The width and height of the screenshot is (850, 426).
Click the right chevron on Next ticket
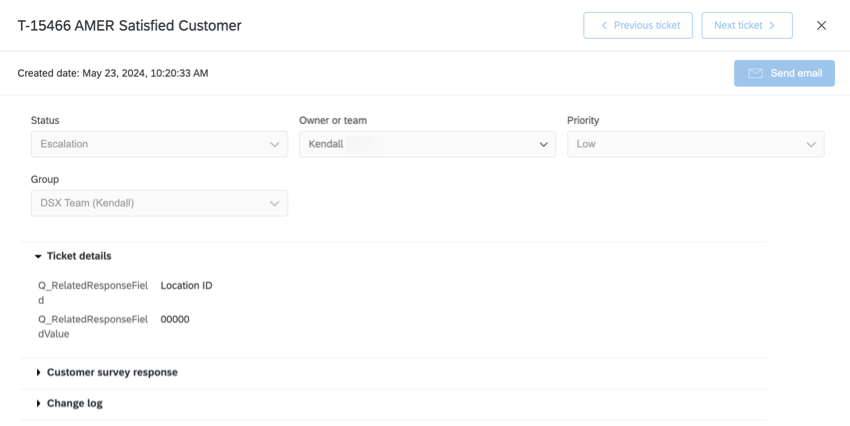772,26
